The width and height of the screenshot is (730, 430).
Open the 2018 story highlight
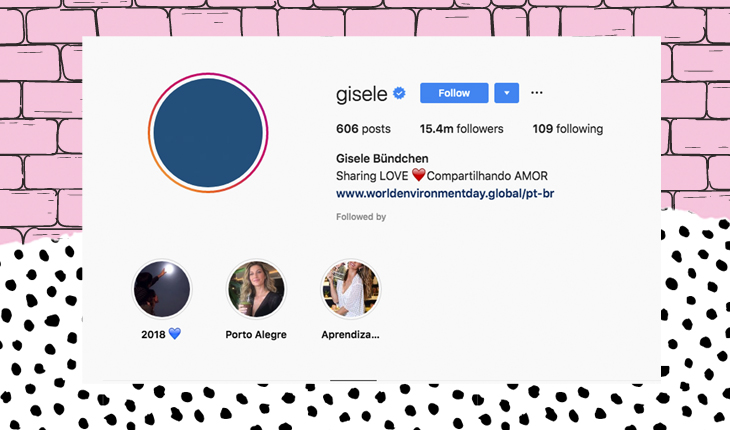(162, 289)
